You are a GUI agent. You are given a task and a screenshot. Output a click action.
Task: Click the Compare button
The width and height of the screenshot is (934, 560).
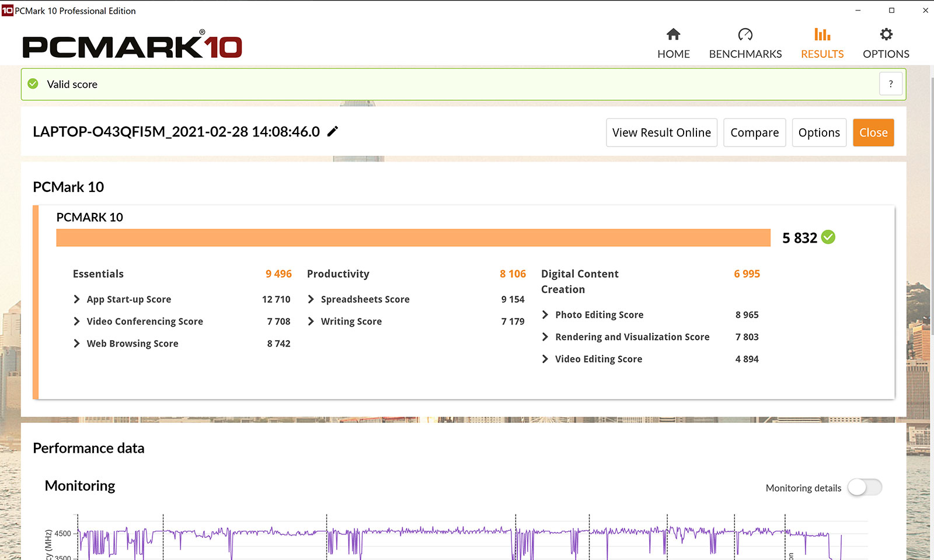tap(754, 132)
